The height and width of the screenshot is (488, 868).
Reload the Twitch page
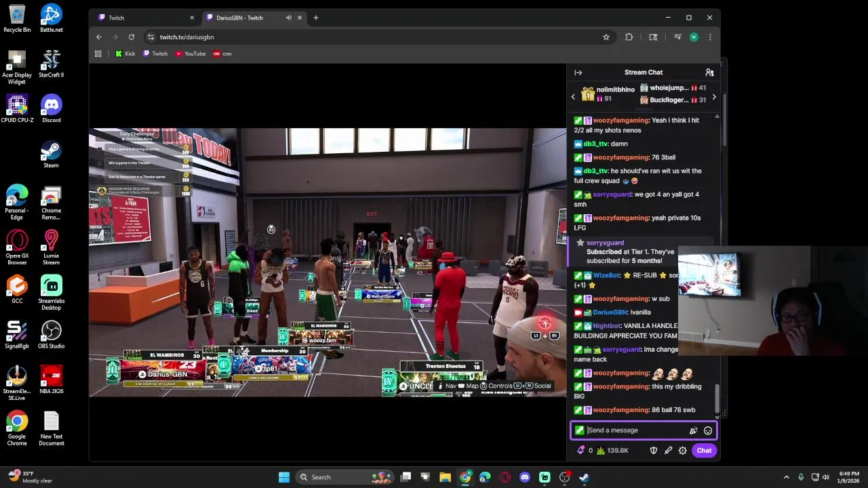(x=132, y=37)
